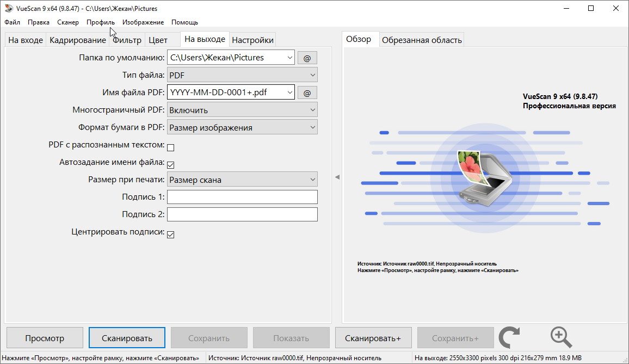629x364 pixels.
Task: Open the 'Размер при печати' dropdown
Action: pyautogui.click(x=242, y=180)
